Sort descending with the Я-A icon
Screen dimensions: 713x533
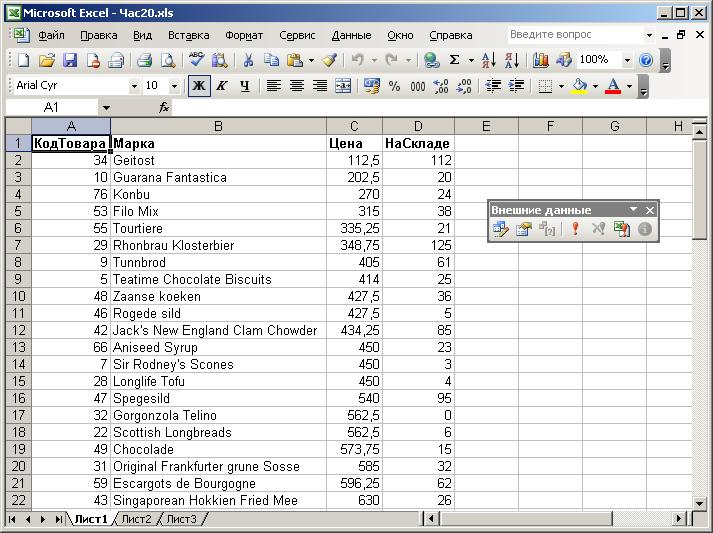click(512, 60)
